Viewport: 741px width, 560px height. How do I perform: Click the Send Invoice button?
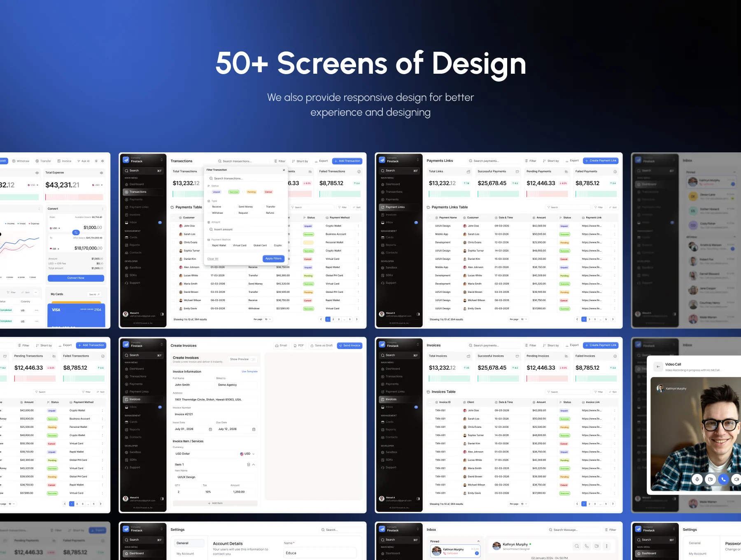pos(350,345)
